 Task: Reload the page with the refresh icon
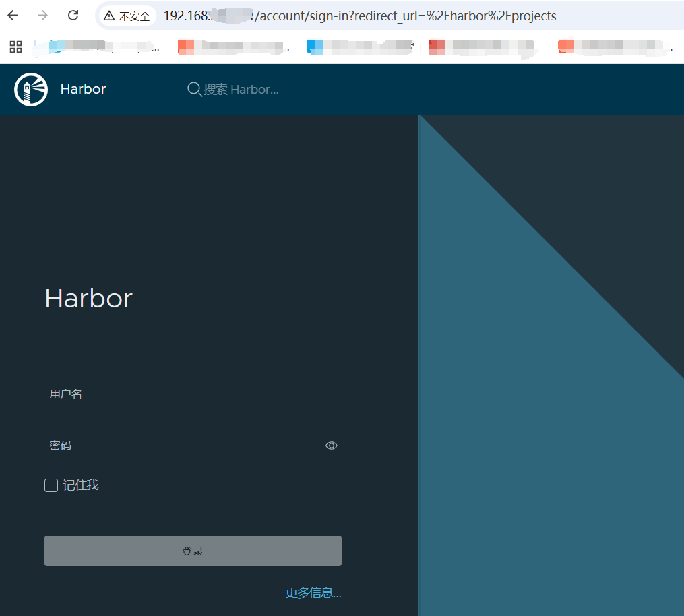click(73, 16)
